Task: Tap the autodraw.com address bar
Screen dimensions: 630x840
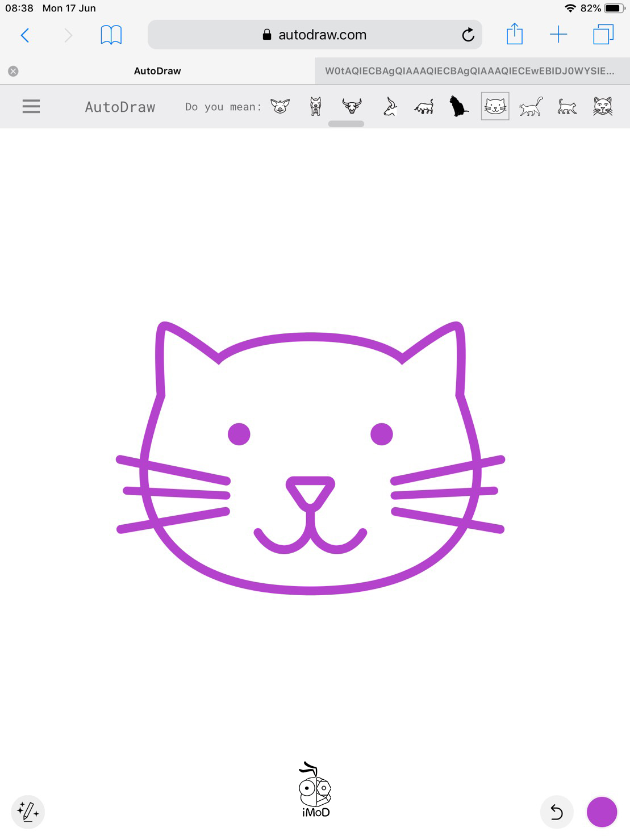Action: click(315, 35)
